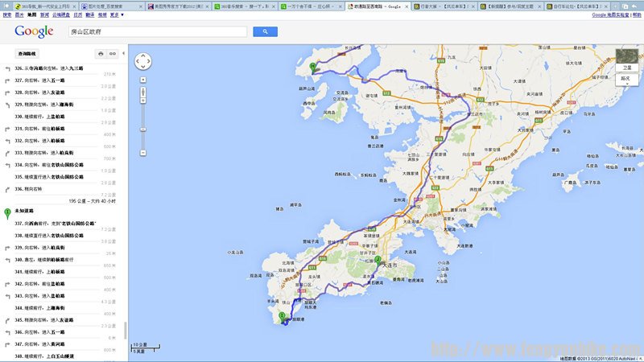Click green pin beside 未知道路
644x362 pixels.
8,213
